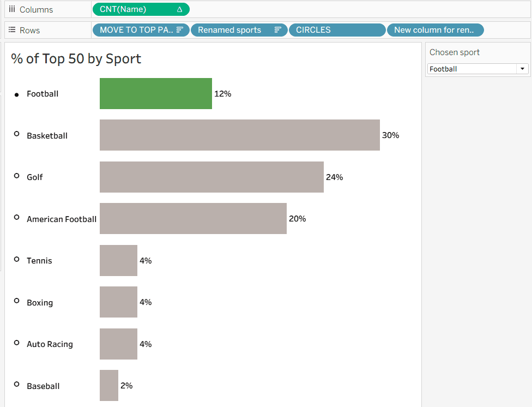Click the Auto Racing row label
The width and height of the screenshot is (532, 407).
(50, 344)
